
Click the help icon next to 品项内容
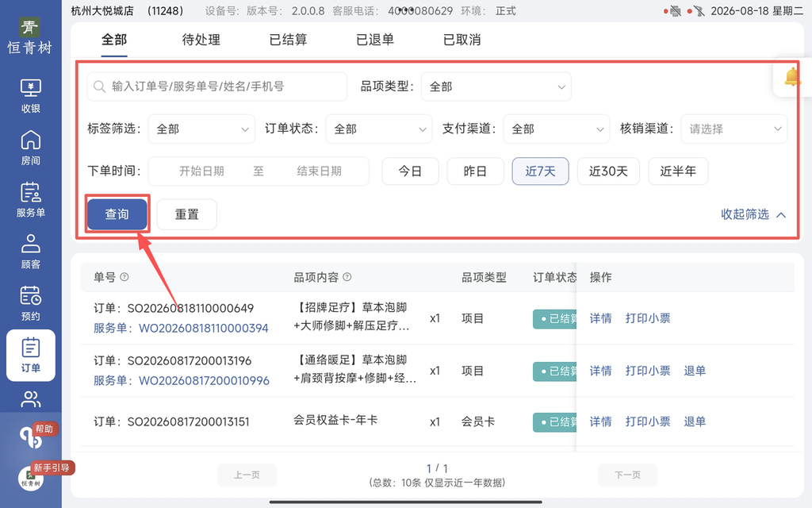[347, 277]
